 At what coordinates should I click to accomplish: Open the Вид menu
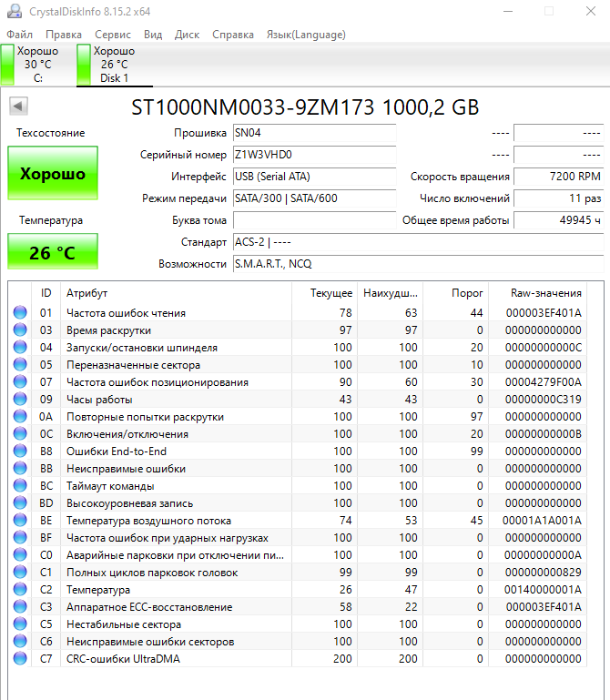coord(153,35)
